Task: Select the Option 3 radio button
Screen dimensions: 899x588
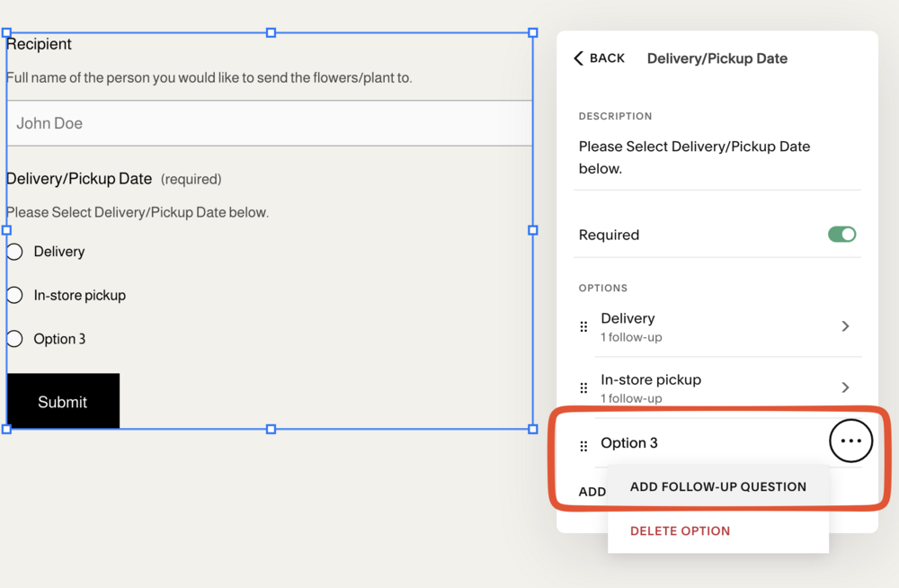Action: (13, 338)
